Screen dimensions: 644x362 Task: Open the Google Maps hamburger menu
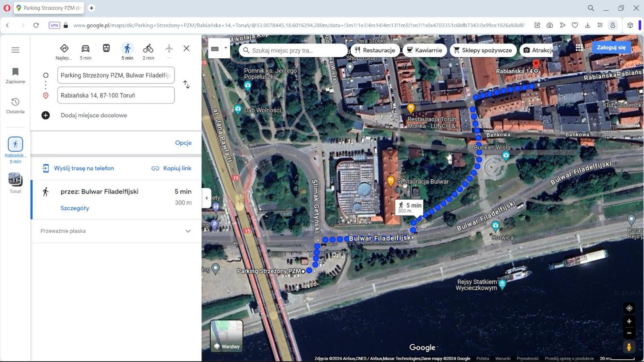15,50
